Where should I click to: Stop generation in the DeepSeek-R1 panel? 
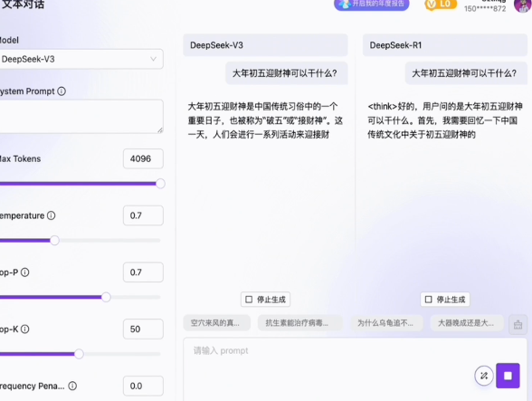(x=445, y=300)
